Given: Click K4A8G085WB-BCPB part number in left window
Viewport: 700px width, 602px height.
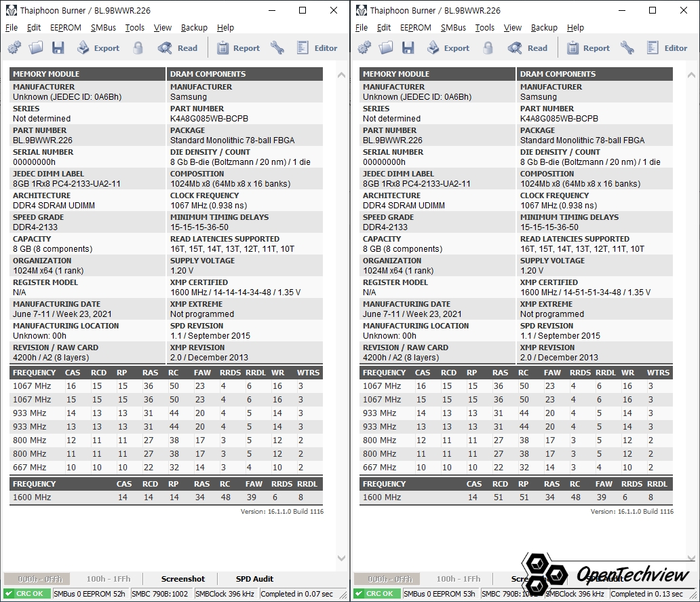Looking at the screenshot, I should 209,118.
